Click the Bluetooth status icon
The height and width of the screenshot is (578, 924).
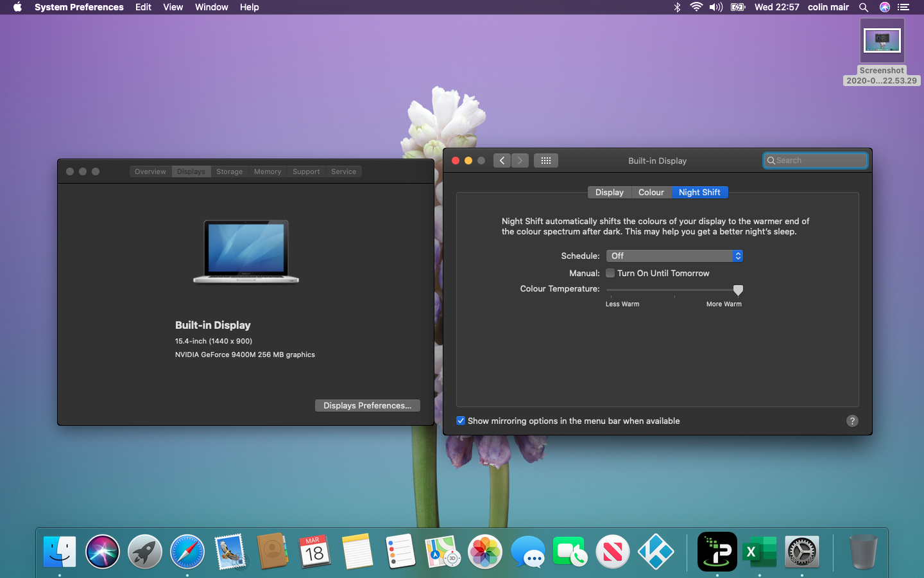[677, 7]
